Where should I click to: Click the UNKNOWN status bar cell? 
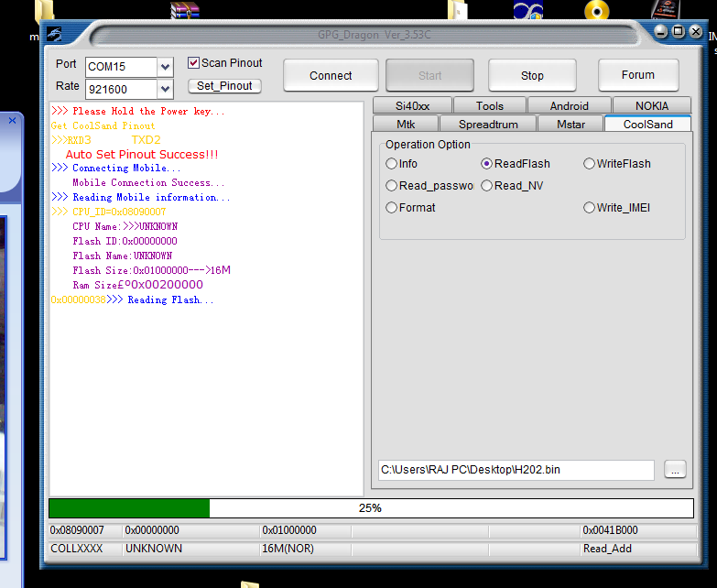point(154,549)
